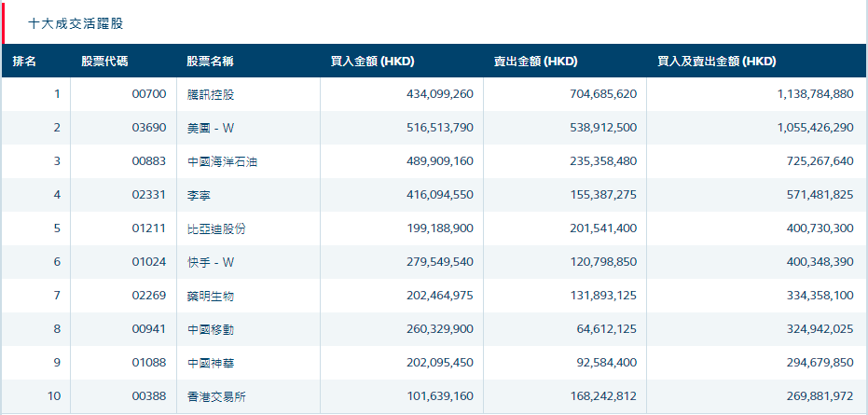Select buy amount 279,549,540
This screenshot has width=868, height=415.
pyautogui.click(x=440, y=262)
